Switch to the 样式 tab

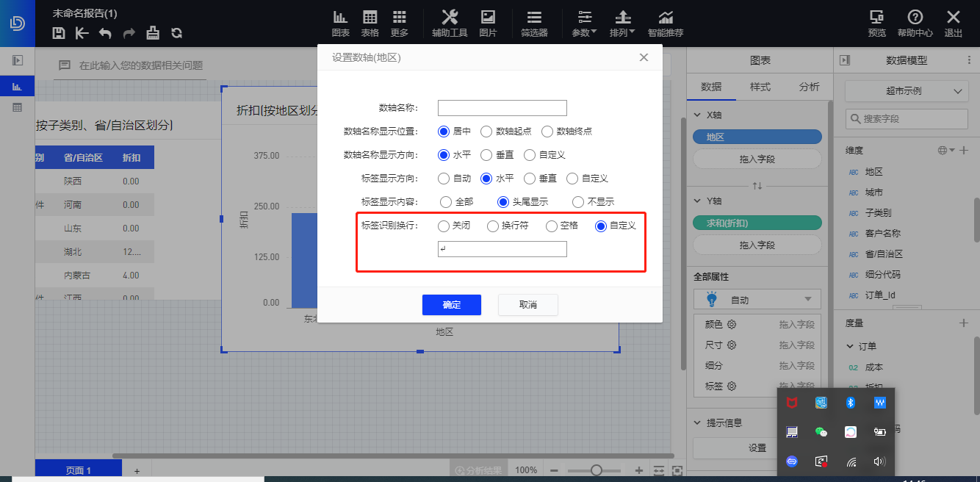coord(760,87)
